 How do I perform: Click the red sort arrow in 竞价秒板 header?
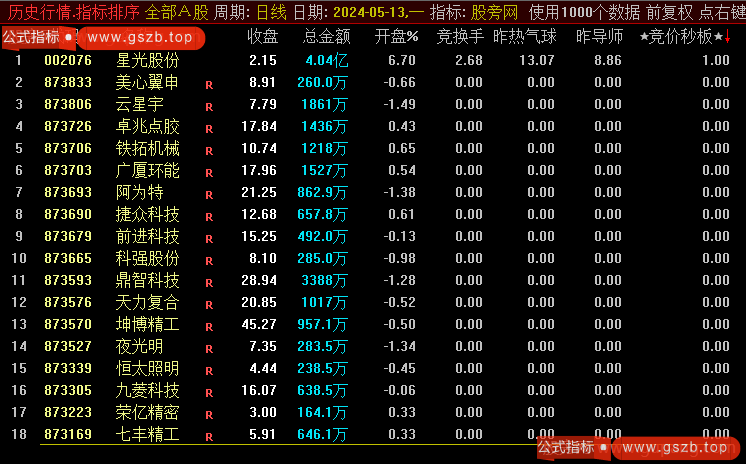tap(727, 38)
